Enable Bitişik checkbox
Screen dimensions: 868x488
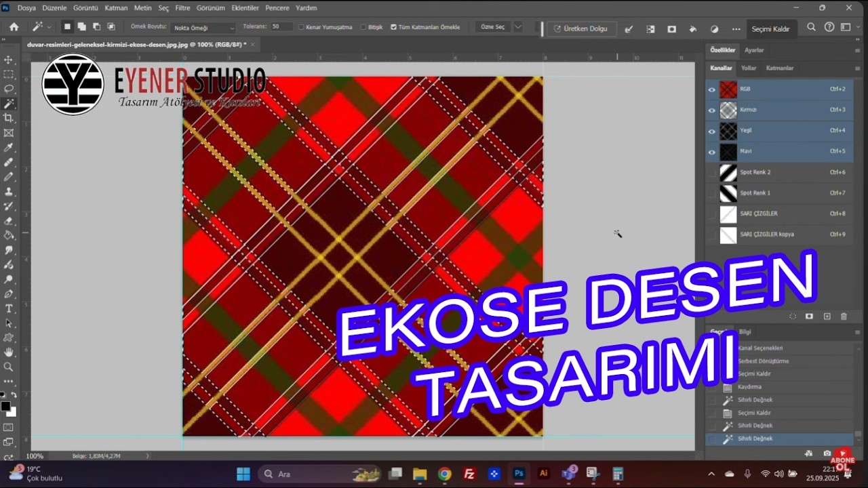(363, 27)
